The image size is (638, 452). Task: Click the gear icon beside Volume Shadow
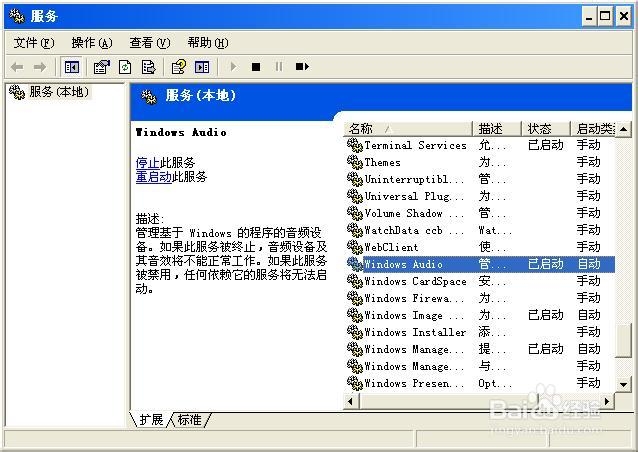click(355, 213)
